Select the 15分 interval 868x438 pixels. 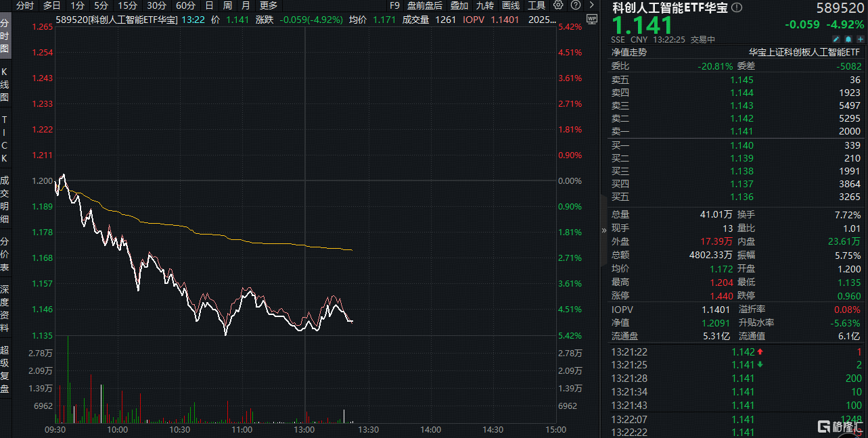(x=128, y=5)
